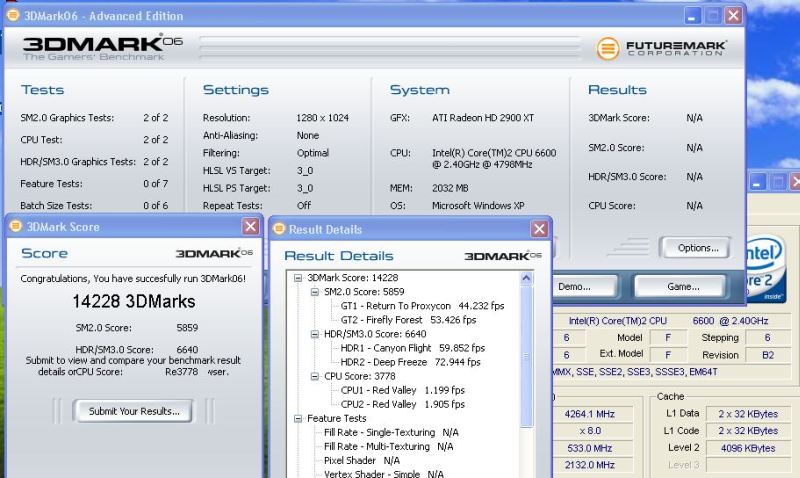
Task: Click the L1 Data 2 x 32 KBytes field
Action: [x=748, y=414]
